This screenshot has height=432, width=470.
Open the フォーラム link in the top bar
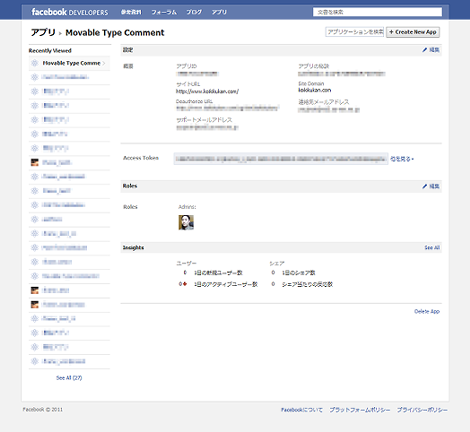pyautogui.click(x=164, y=12)
